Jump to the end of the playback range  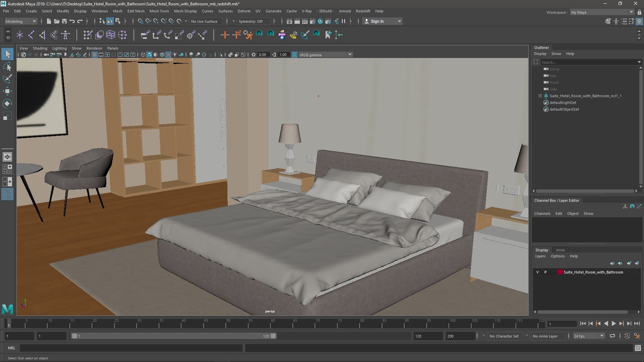(637, 324)
